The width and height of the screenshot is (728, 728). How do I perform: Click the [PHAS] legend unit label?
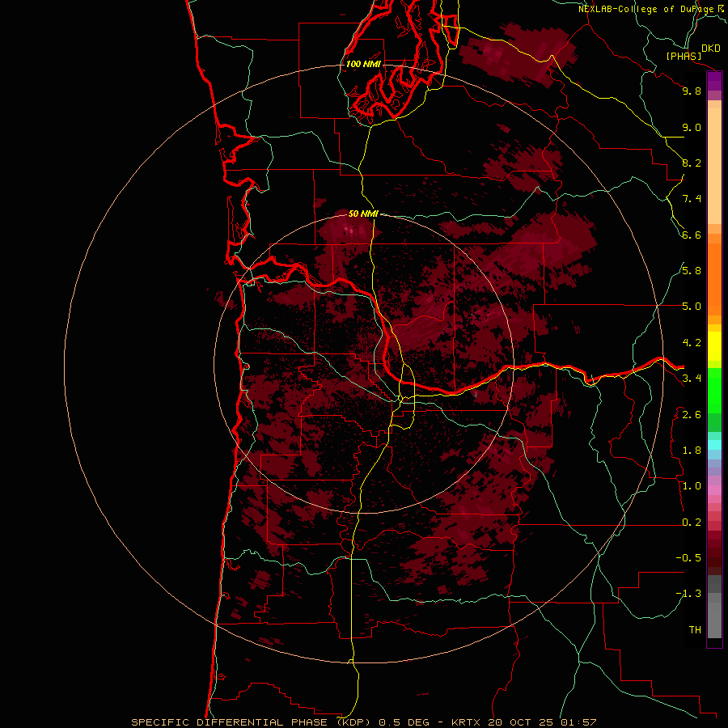(x=684, y=56)
